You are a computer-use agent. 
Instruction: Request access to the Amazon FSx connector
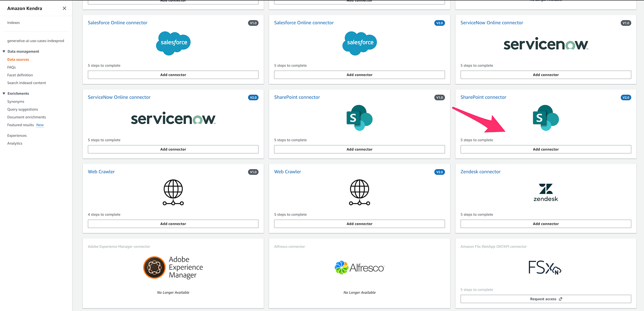click(x=546, y=299)
